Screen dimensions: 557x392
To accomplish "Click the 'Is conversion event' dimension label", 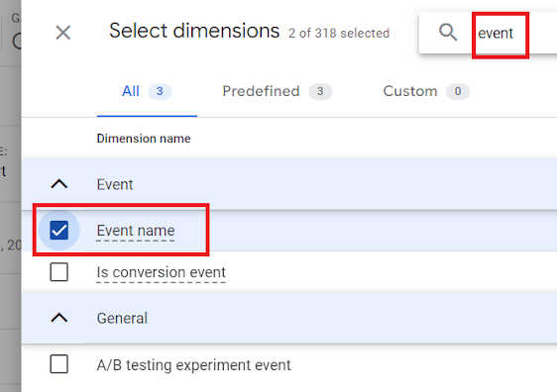I will point(161,272).
